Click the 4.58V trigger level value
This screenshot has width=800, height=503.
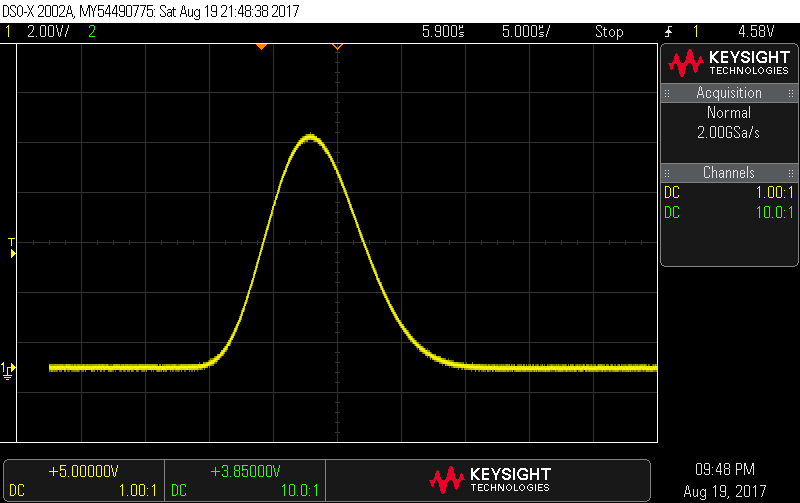click(x=756, y=32)
